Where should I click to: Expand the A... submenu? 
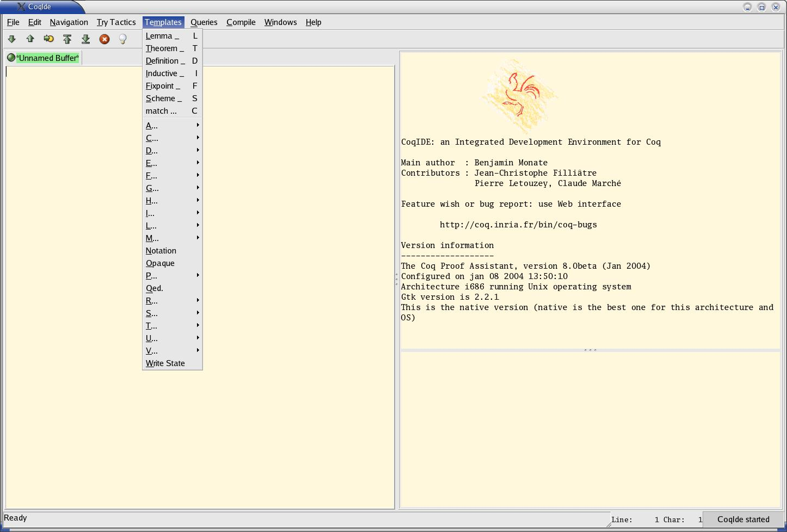172,126
